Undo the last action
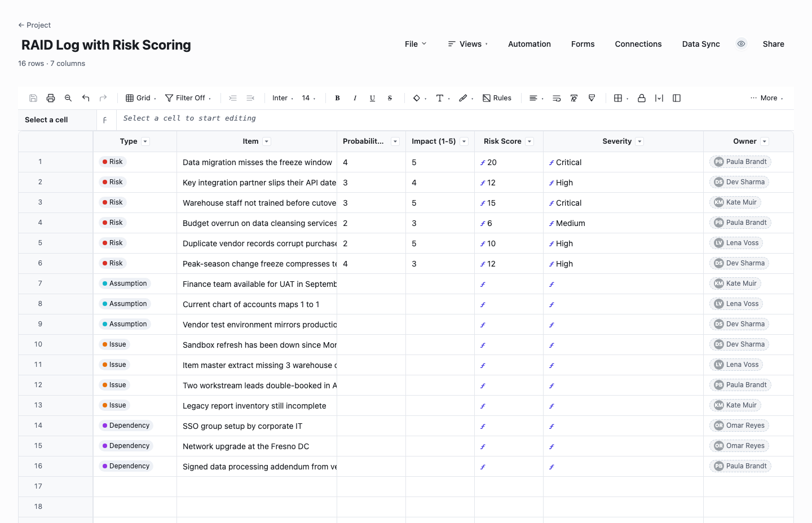The width and height of the screenshot is (812, 523). point(86,98)
